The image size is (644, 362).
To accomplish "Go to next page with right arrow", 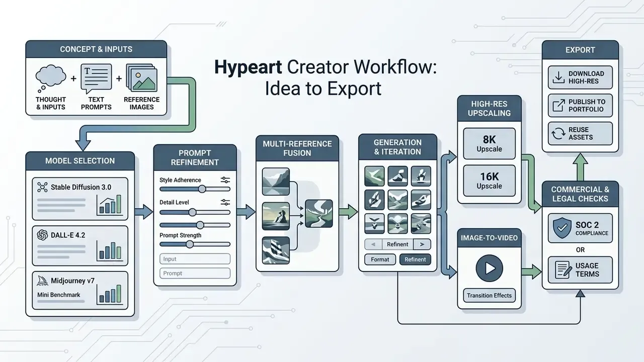I will (422, 245).
